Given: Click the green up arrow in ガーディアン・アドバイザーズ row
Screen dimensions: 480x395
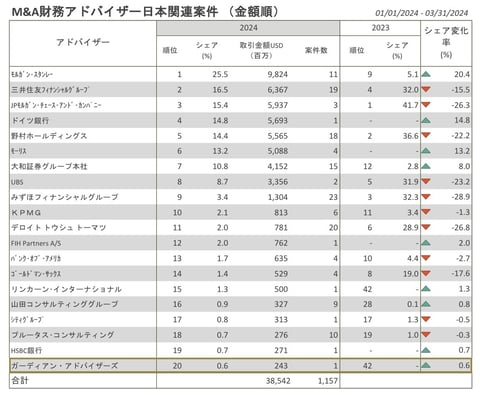Looking at the screenshot, I should (426, 365).
